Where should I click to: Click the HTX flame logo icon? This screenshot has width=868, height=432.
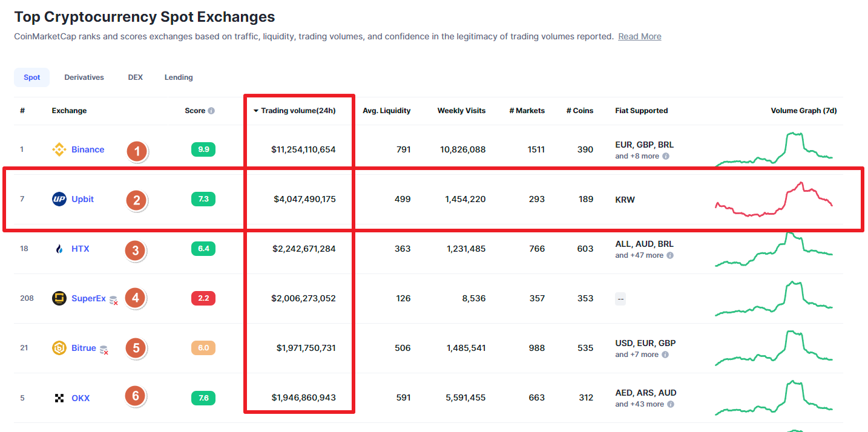(x=59, y=249)
